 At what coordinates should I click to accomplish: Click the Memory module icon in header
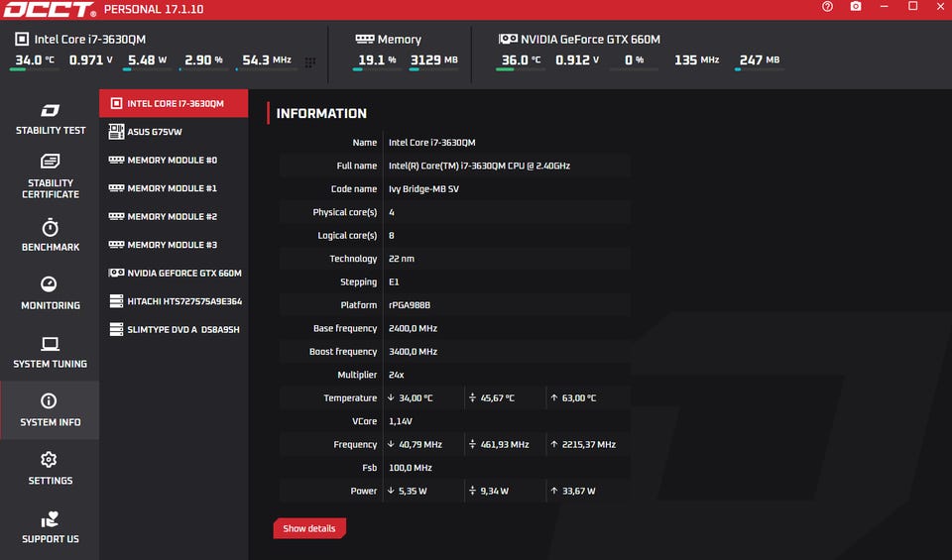pos(364,39)
